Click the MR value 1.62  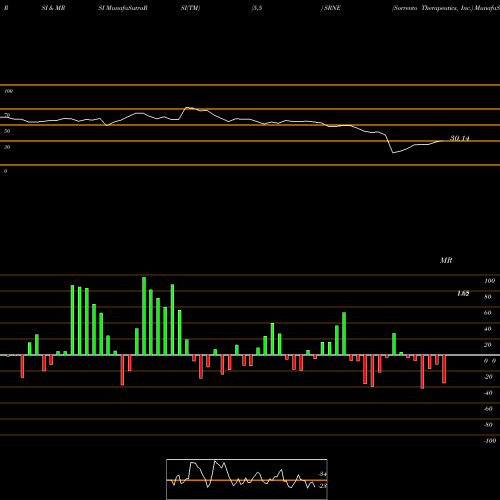[463, 294]
